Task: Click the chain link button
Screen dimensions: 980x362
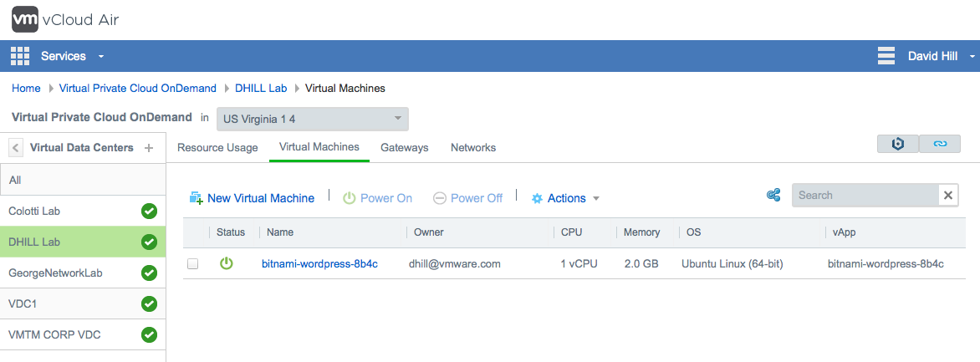Action: [940, 144]
